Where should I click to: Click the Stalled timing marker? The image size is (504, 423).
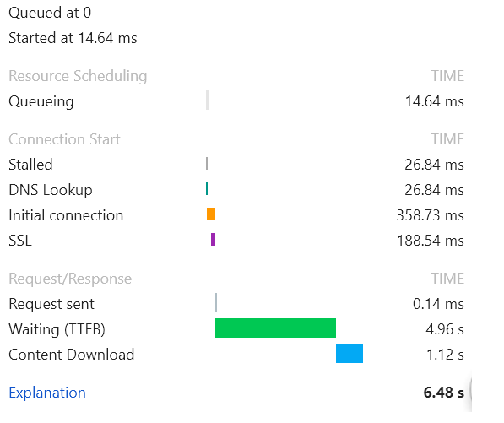coord(207,163)
